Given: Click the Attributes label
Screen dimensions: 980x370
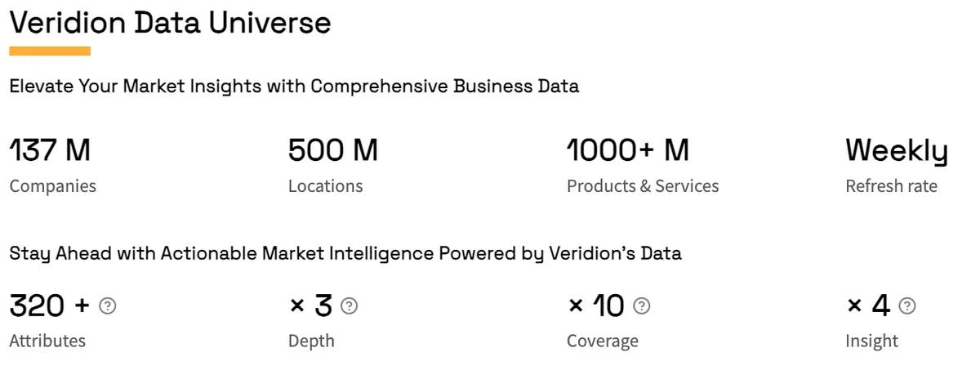Looking at the screenshot, I should (x=47, y=341).
